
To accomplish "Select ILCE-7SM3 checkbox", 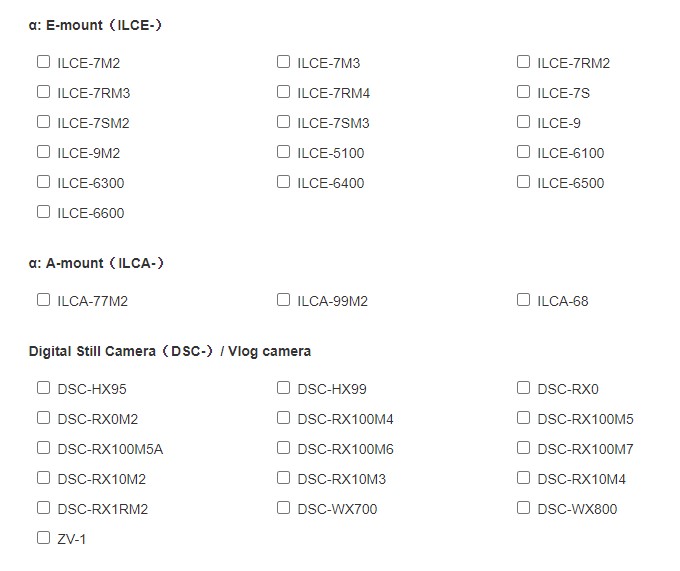I will 283,122.
